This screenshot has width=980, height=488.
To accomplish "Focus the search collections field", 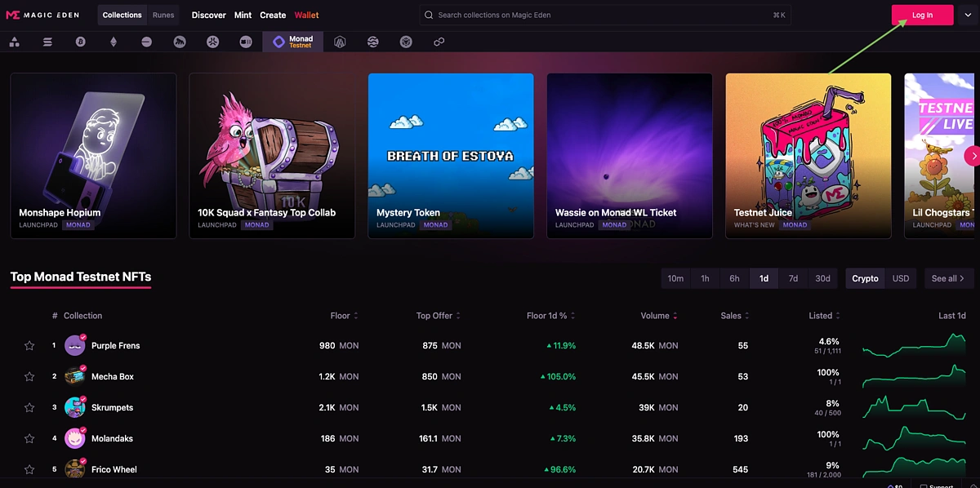I will click(605, 15).
